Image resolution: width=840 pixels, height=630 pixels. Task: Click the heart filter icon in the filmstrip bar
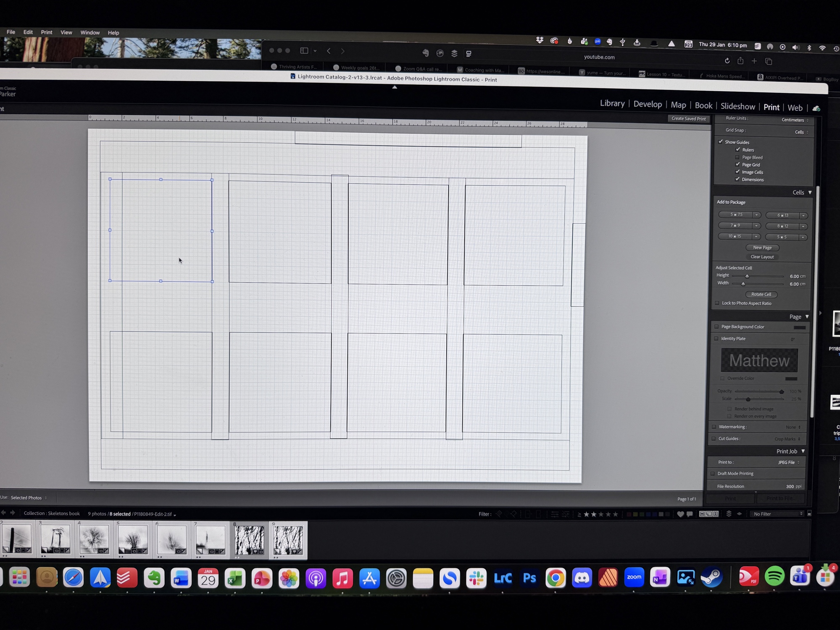(680, 514)
